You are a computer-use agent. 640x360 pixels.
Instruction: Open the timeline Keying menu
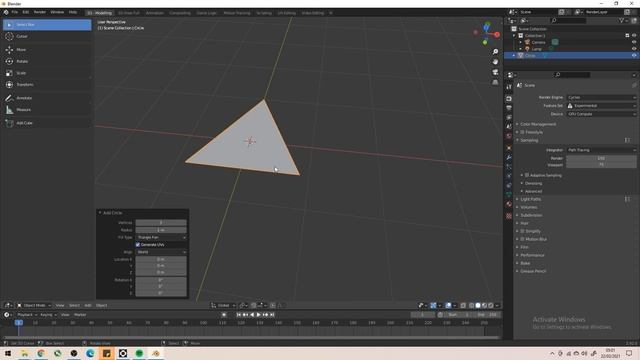pos(48,315)
